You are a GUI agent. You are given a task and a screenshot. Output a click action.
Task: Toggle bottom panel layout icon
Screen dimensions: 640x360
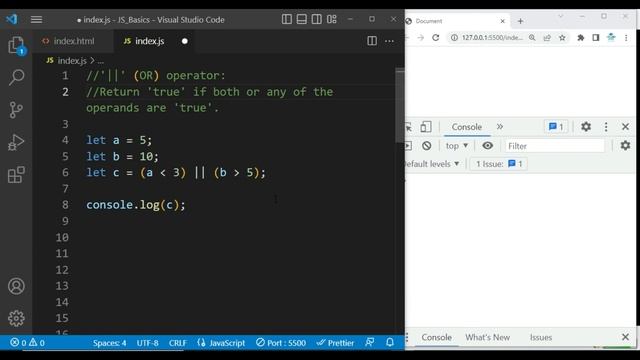click(302, 19)
